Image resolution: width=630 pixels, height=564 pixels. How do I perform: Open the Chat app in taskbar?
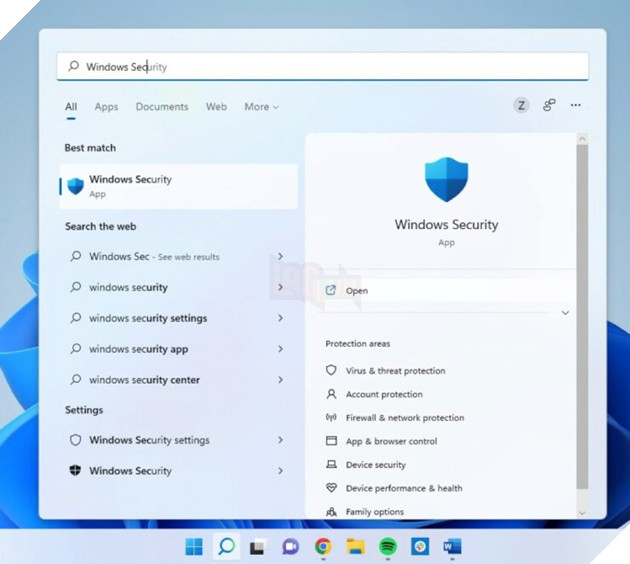[291, 547]
